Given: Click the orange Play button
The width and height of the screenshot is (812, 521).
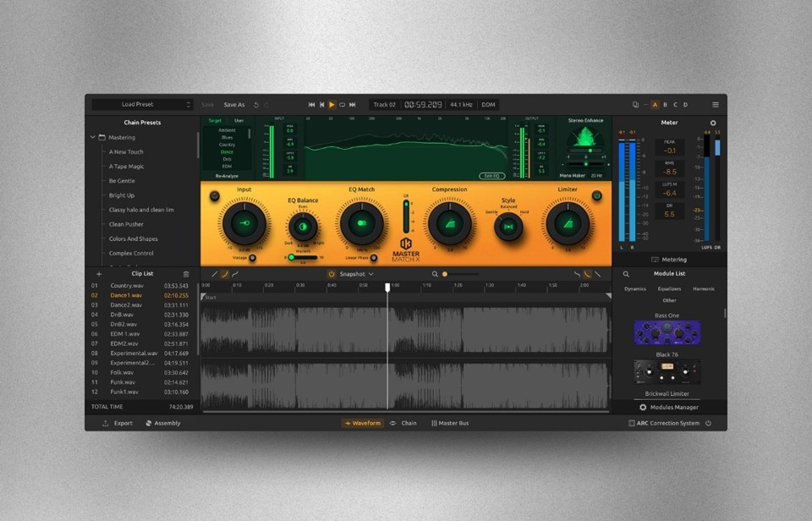Looking at the screenshot, I should (x=332, y=105).
